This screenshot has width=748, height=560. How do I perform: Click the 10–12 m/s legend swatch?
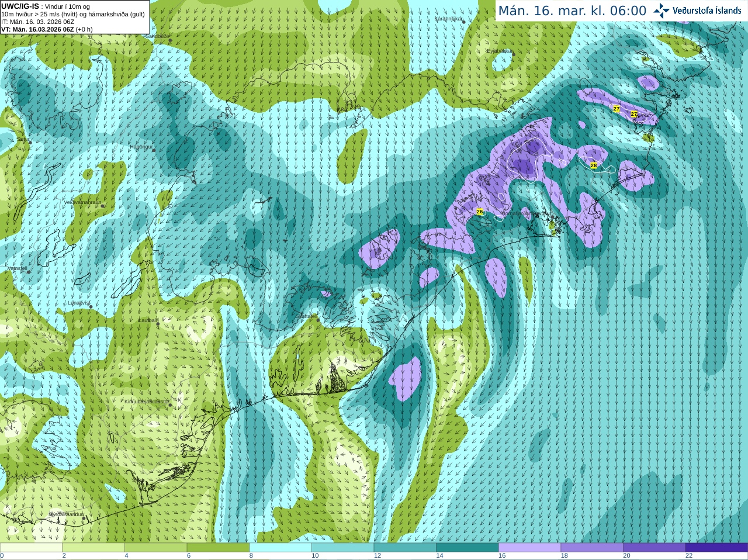coord(342,548)
